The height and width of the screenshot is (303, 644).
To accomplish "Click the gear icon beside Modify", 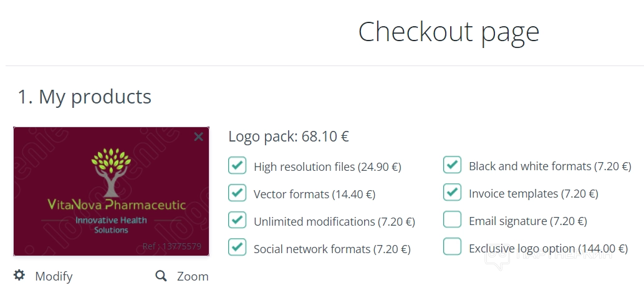I will point(19,276).
